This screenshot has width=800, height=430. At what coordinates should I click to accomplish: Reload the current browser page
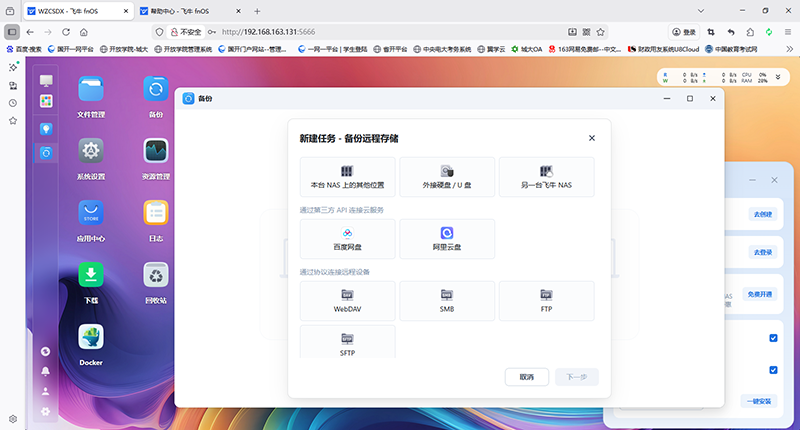click(66, 32)
